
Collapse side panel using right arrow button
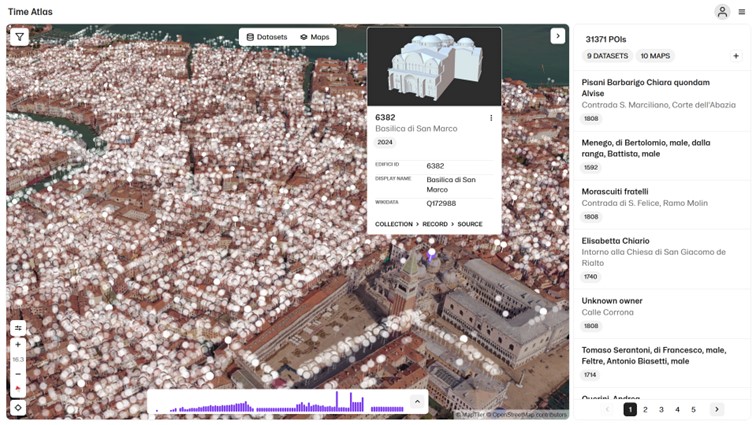pyautogui.click(x=558, y=36)
